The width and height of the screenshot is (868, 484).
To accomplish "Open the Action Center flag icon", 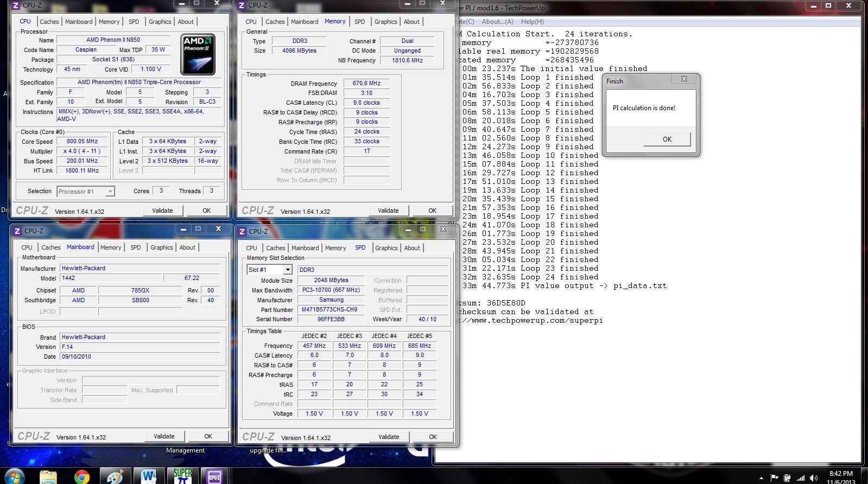I will 775,478.
